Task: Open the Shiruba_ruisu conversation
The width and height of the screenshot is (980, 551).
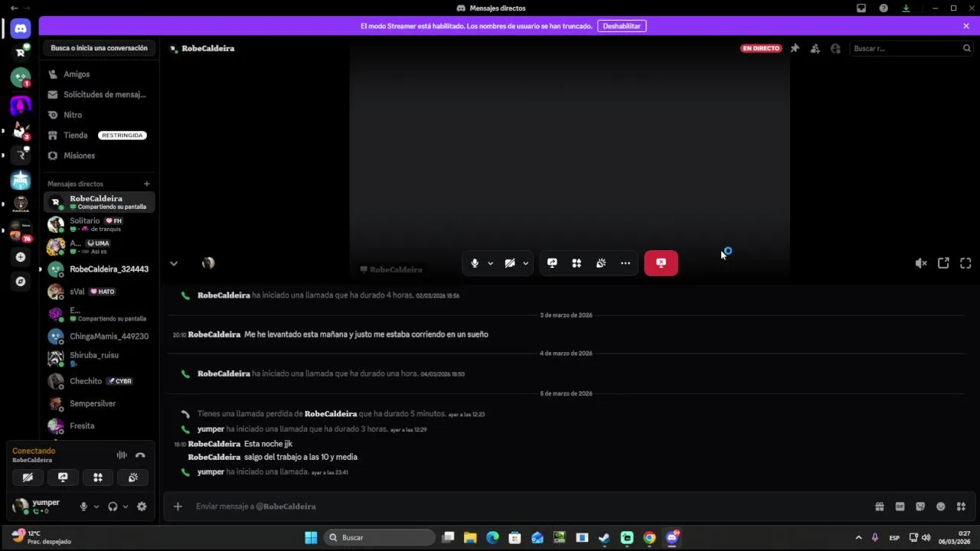Action: point(100,358)
